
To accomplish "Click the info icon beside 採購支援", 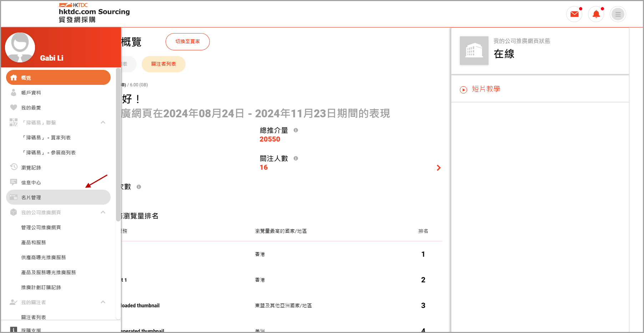I will click(14, 330).
